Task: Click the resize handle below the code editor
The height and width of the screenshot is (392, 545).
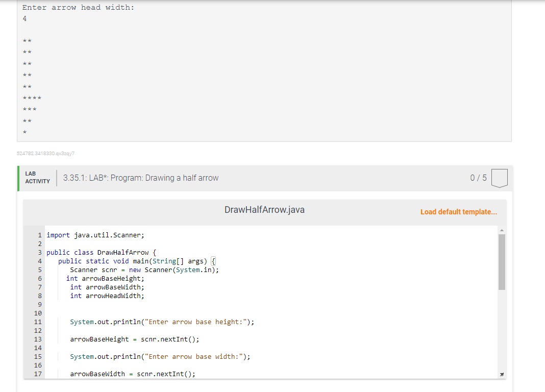Action: tap(502, 374)
